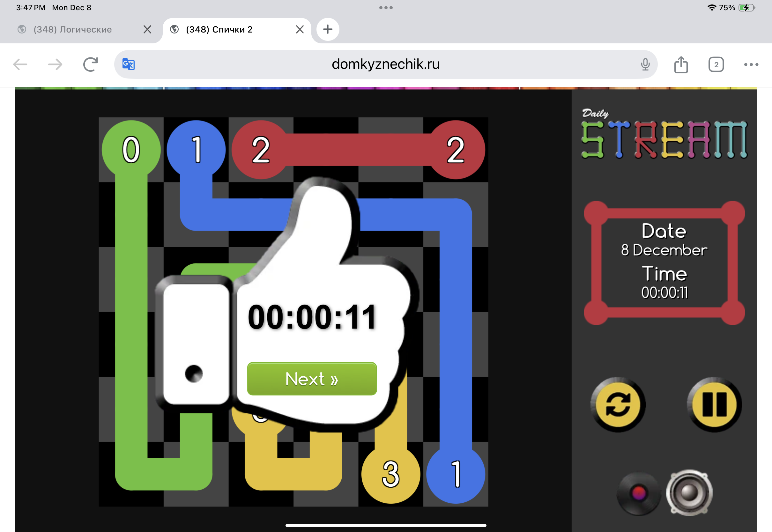The width and height of the screenshot is (772, 532).
Task: Click the yellow restart level icon
Action: [x=618, y=405]
